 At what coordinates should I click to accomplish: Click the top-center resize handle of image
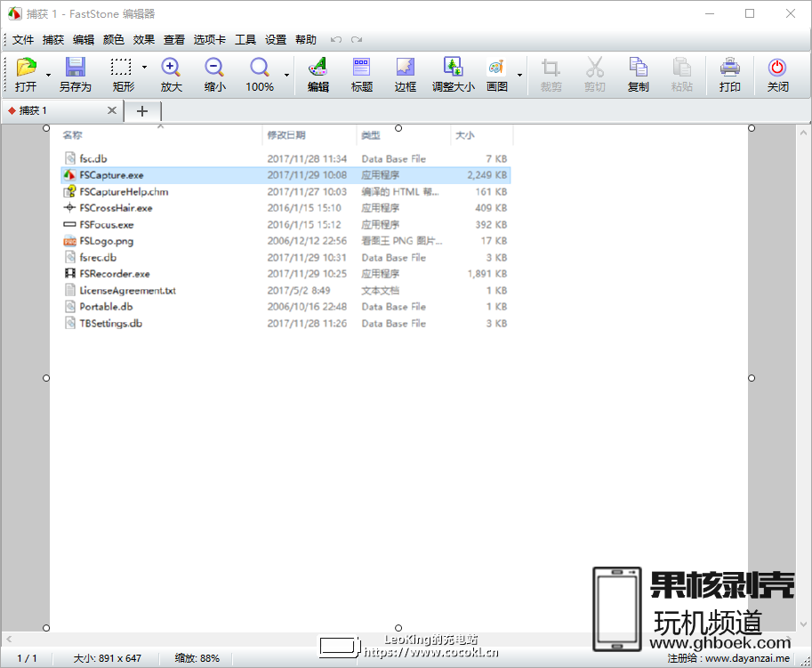(398, 128)
